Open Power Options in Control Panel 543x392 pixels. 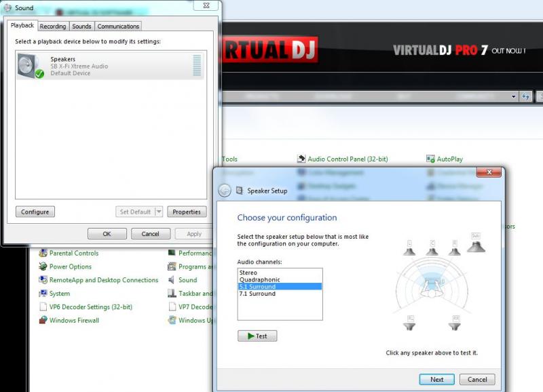71,267
